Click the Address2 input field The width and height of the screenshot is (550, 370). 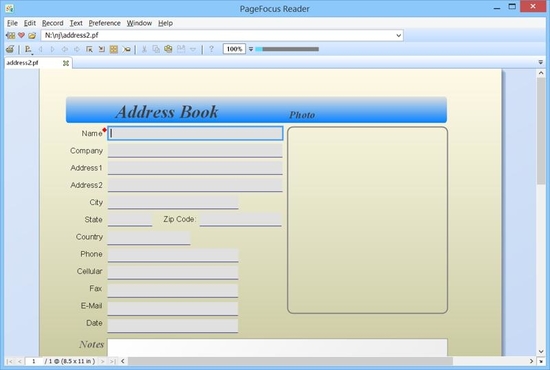[195, 185]
